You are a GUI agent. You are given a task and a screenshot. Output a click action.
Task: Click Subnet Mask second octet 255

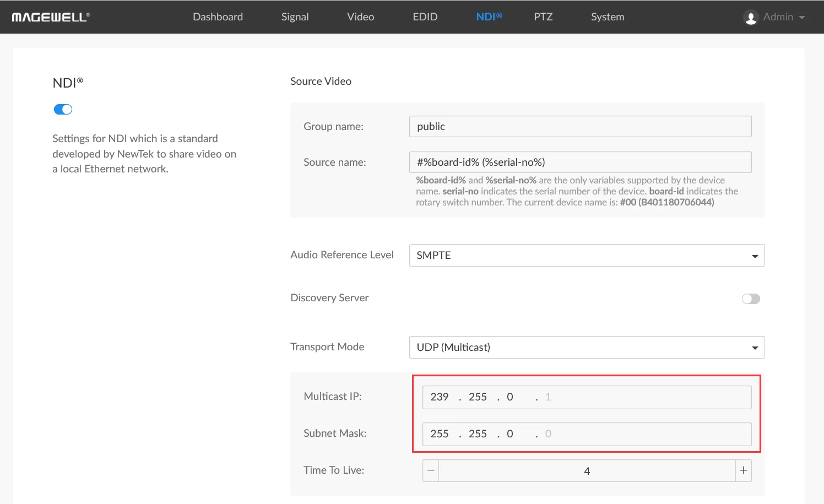(478, 434)
